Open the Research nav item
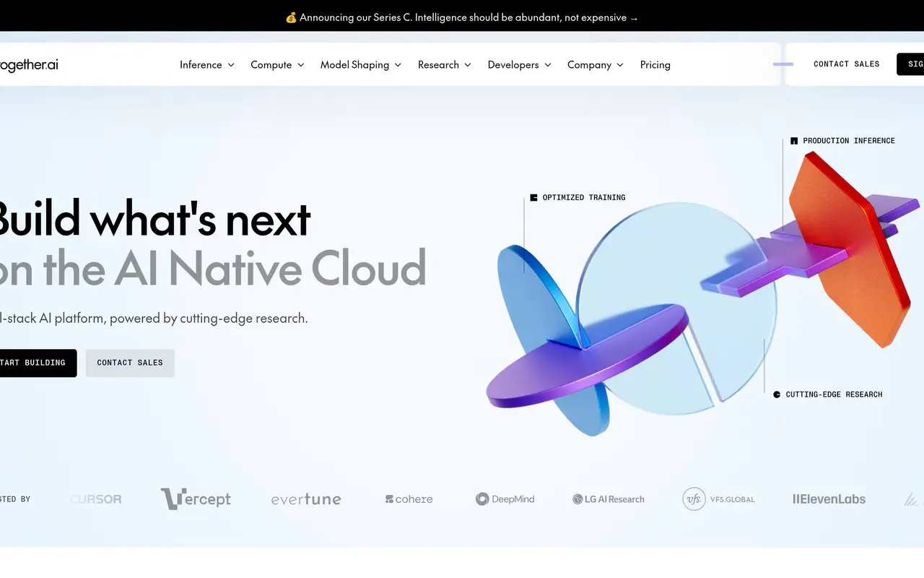Screen dimensions: 924x578 coord(445,65)
